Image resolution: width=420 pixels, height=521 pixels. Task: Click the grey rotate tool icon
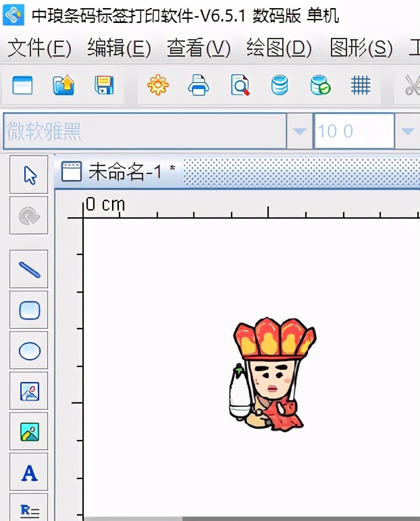[x=29, y=215]
